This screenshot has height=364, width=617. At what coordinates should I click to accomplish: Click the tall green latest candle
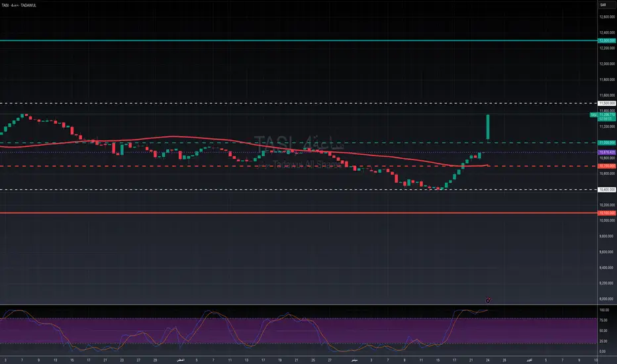click(x=488, y=126)
